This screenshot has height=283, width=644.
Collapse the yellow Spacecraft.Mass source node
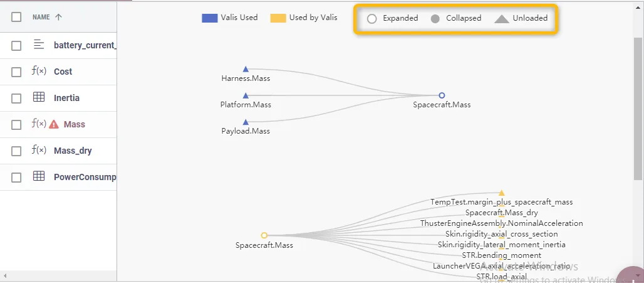pyautogui.click(x=264, y=235)
